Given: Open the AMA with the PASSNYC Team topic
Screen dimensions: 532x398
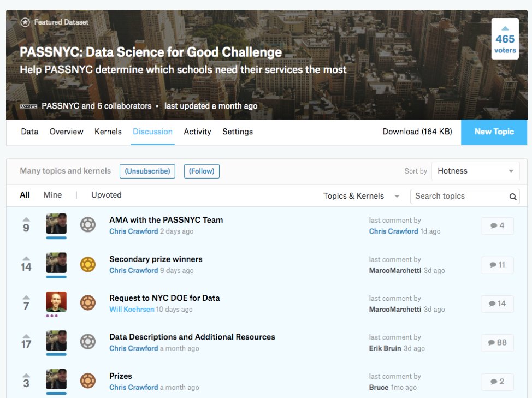Looking at the screenshot, I should [x=166, y=220].
